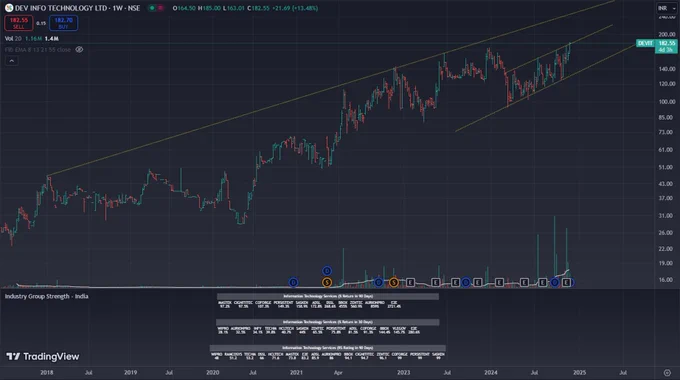The image size is (680, 380).
Task: Click the high value H185.00
Action: pos(209,8)
